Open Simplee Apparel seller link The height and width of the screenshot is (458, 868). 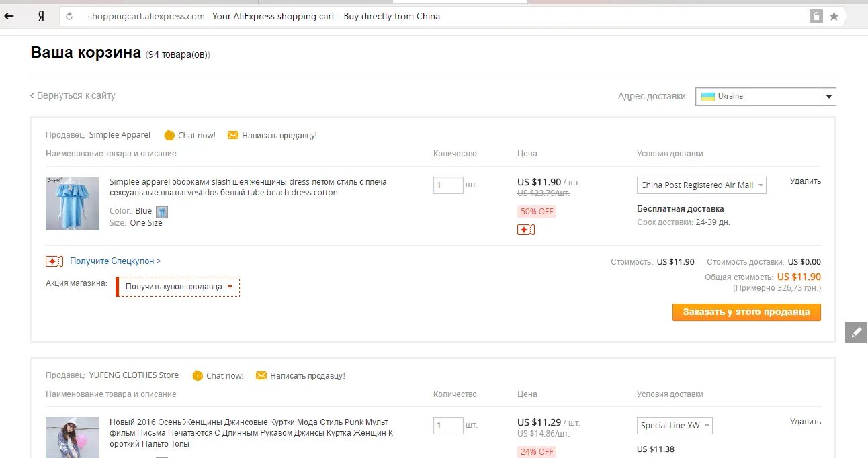120,135
